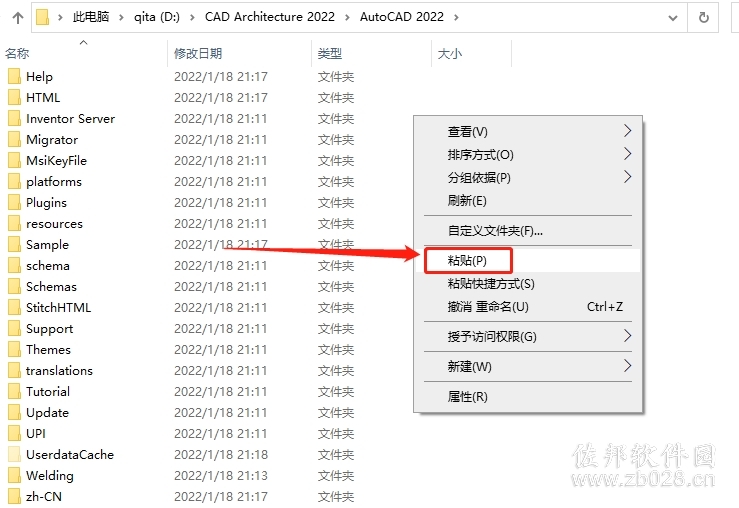Open 新建(W) submenu in context menu
This screenshot has width=739, height=508.
coord(528,367)
